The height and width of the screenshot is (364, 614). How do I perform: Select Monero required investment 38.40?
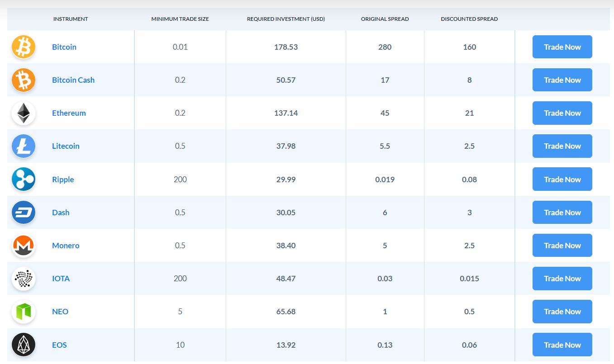[x=286, y=246]
